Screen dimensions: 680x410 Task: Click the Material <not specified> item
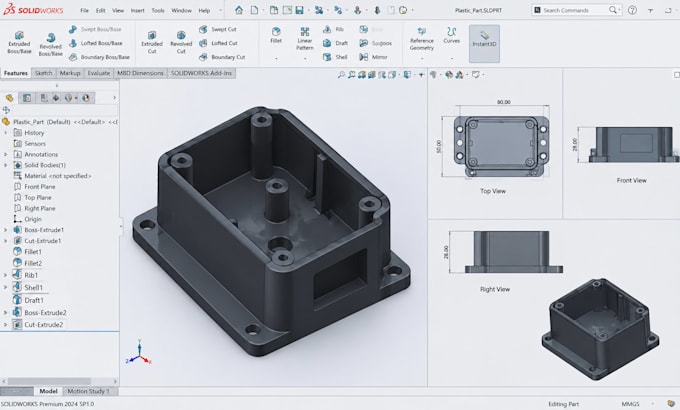pyautogui.click(x=52, y=176)
